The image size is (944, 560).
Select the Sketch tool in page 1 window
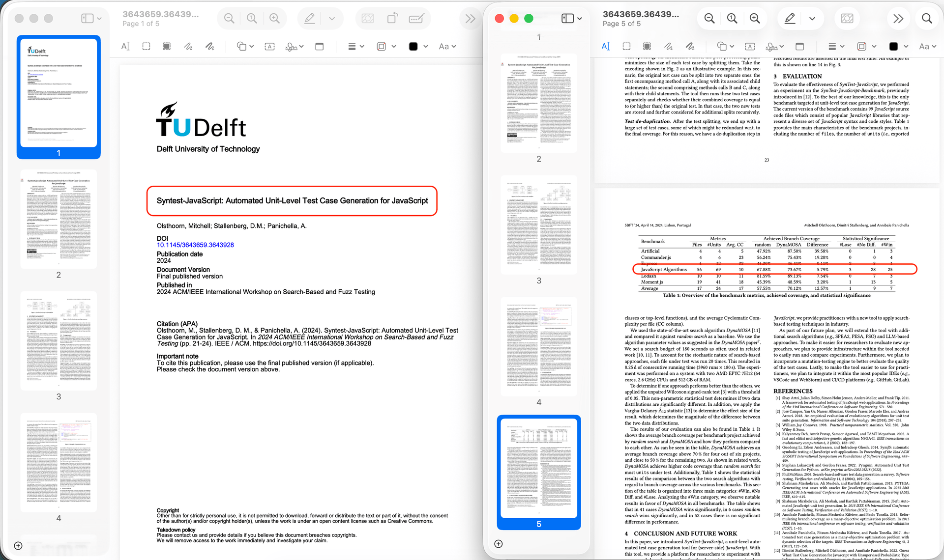click(188, 46)
